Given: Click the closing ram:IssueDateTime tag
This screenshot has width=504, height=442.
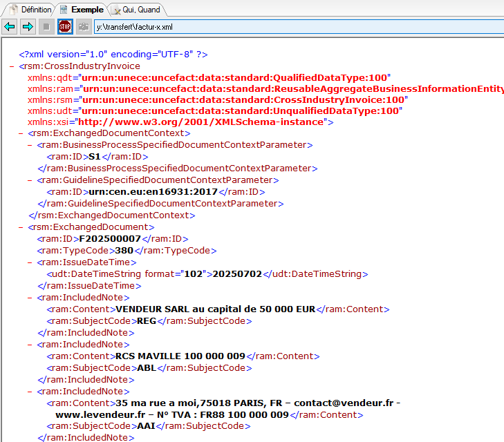Looking at the screenshot, I should pos(89,286).
